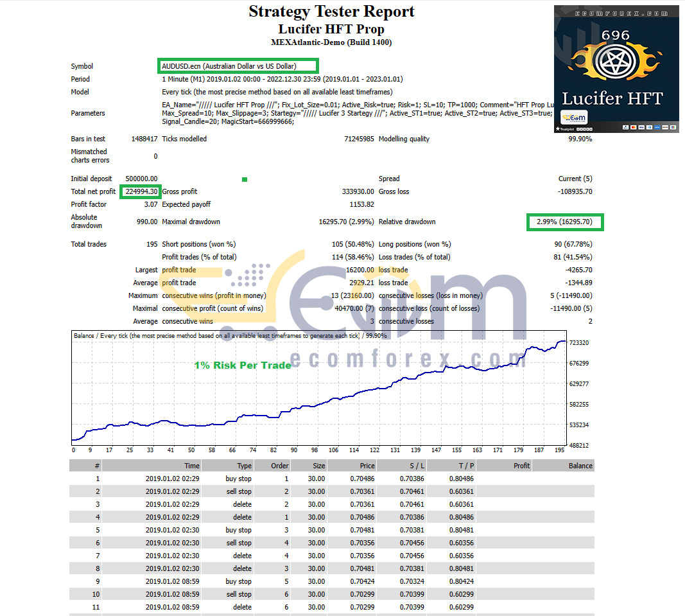Select row 9 price 0.70424
The height and width of the screenshot is (616, 685).
click(362, 581)
